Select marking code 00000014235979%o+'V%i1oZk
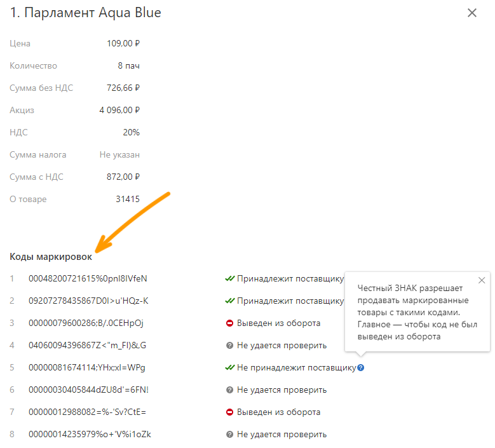 pyautogui.click(x=90, y=435)
